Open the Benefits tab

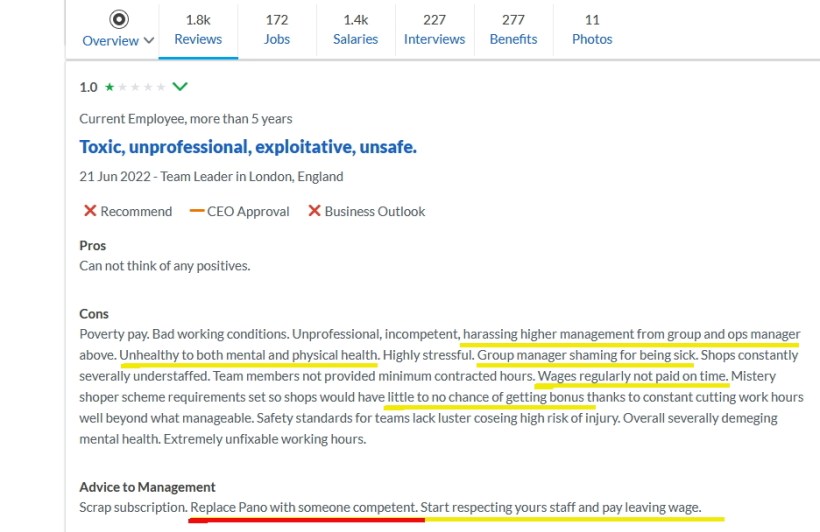(513, 29)
